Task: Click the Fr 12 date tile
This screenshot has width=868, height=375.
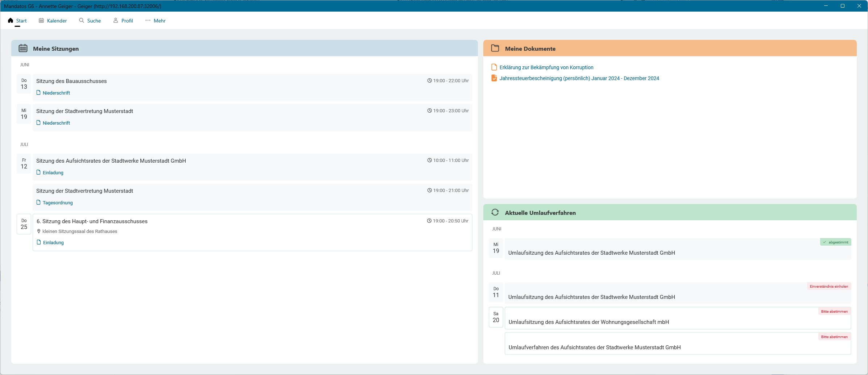Action: (x=24, y=163)
